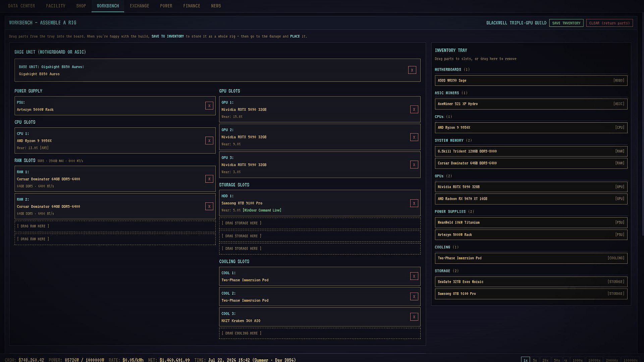The height and width of the screenshot is (362, 644).
Task: Click the cash amount in the status bar
Action: point(31,360)
